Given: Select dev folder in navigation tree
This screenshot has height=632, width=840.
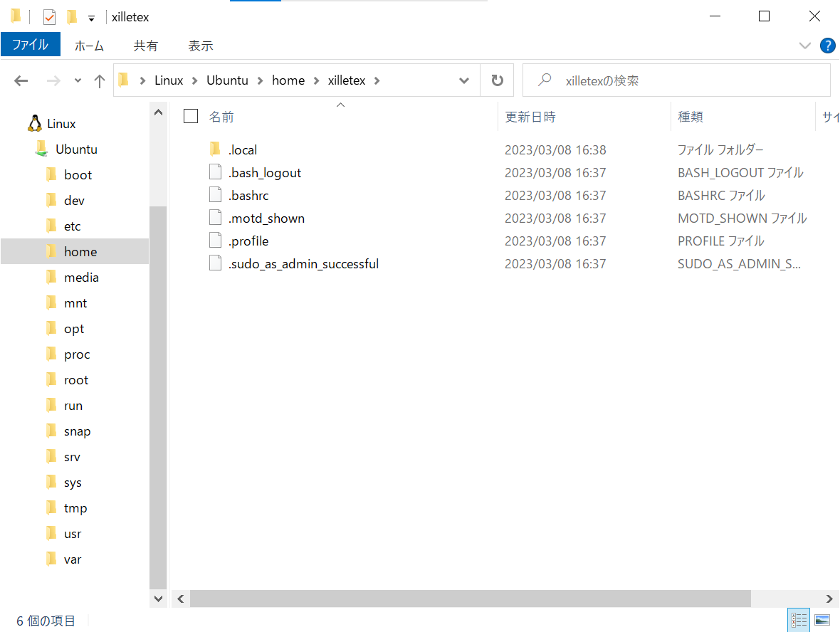Looking at the screenshot, I should tap(74, 201).
